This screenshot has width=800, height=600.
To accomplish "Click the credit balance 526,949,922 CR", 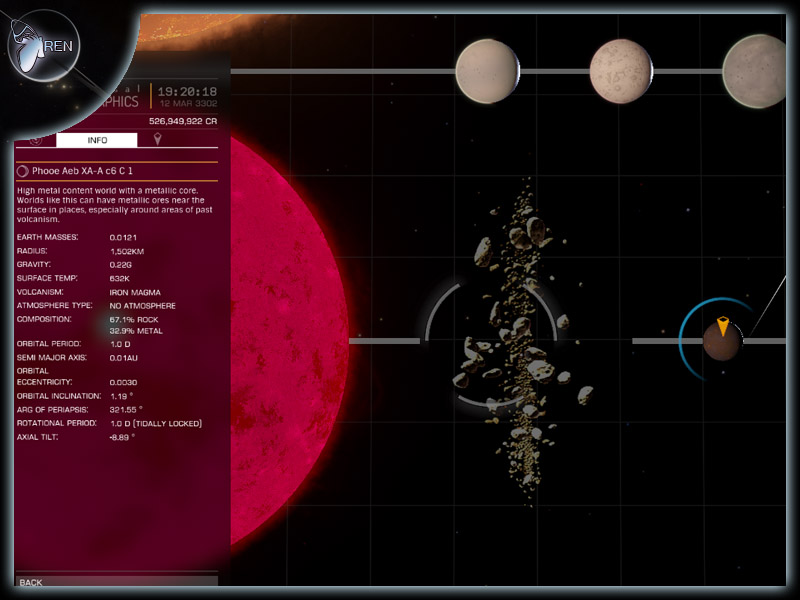I will pos(183,121).
